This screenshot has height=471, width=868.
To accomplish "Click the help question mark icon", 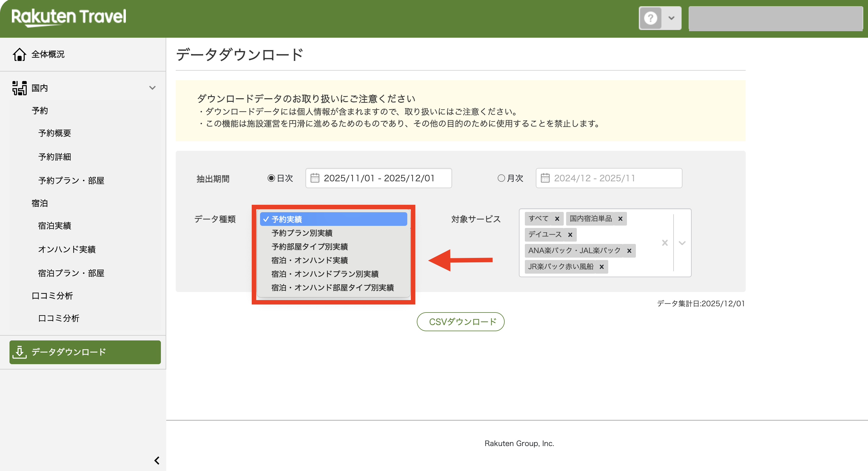I will [650, 18].
